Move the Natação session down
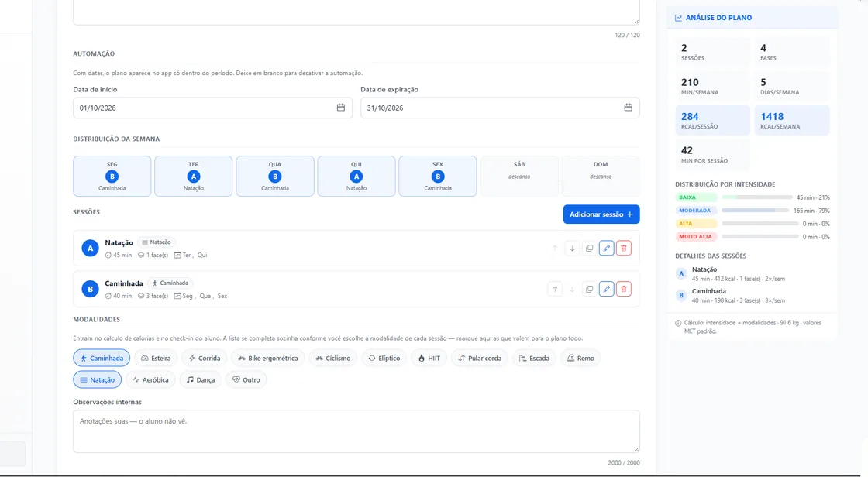Image resolution: width=868 pixels, height=477 pixels. (572, 249)
